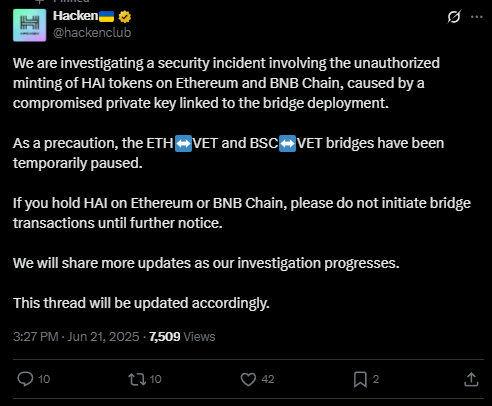The height and width of the screenshot is (406, 492).
Task: Open the Hacken display name link
Action: coord(75,16)
